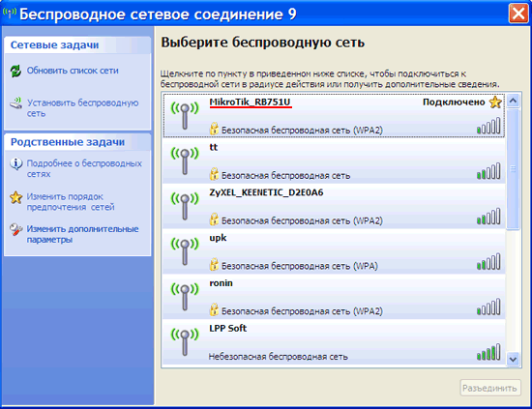
Task: Open Изменить дополнительные параметры link
Action: [x=82, y=234]
